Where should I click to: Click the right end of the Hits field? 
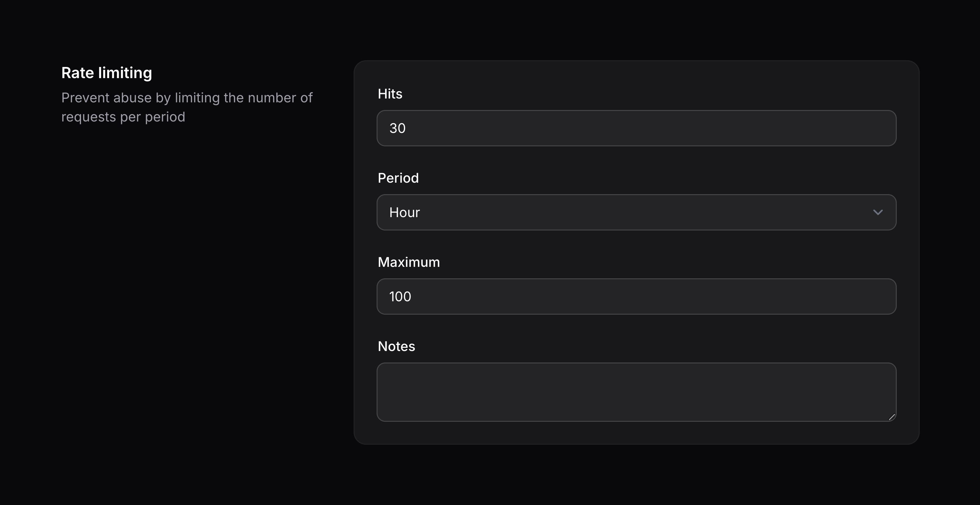click(875, 128)
